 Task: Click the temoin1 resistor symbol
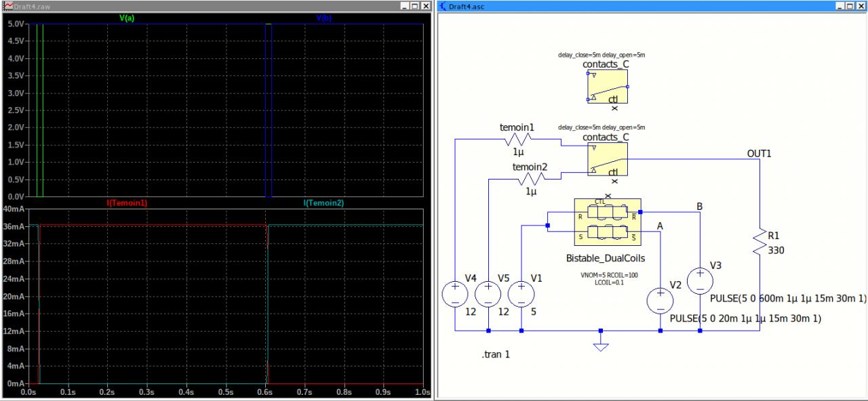(x=518, y=140)
